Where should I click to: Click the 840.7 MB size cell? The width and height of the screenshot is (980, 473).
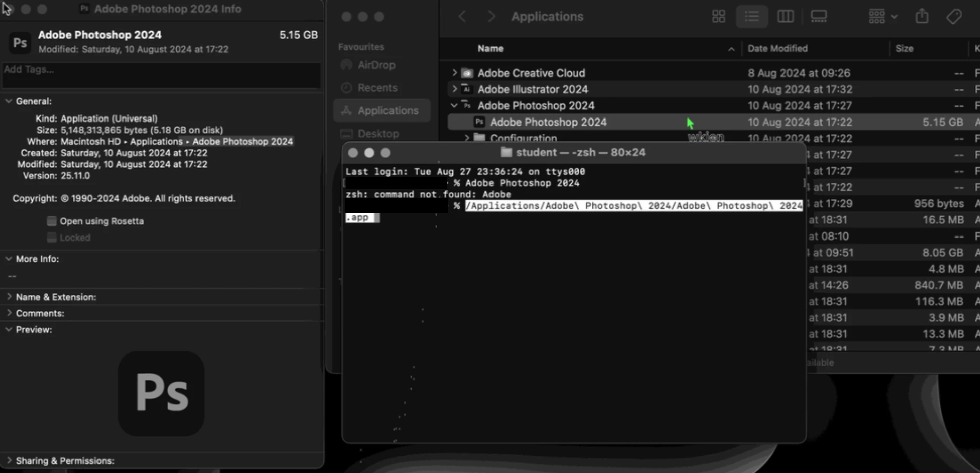[x=939, y=285]
